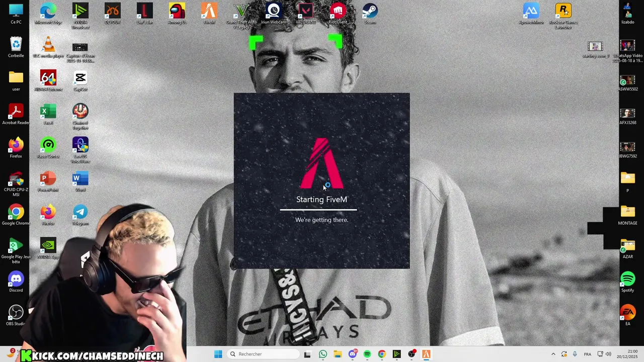Open Microsoft Edge desktop shortcut
The image size is (644, 362).
click(48, 14)
